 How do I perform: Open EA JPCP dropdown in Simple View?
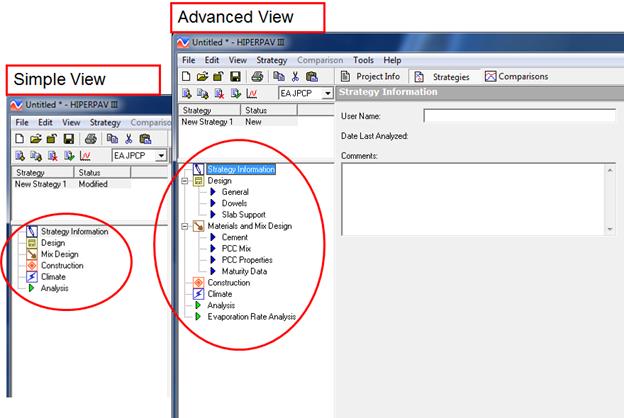(161, 156)
